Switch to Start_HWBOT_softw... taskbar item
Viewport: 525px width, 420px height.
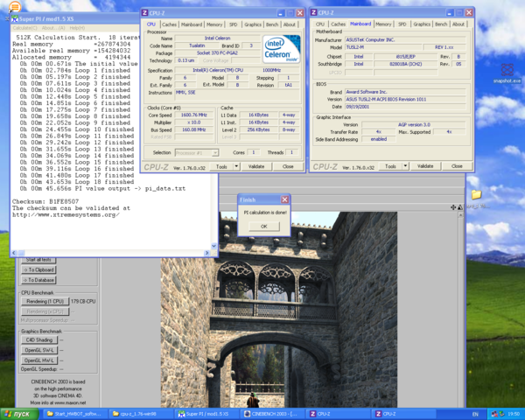coord(74,414)
